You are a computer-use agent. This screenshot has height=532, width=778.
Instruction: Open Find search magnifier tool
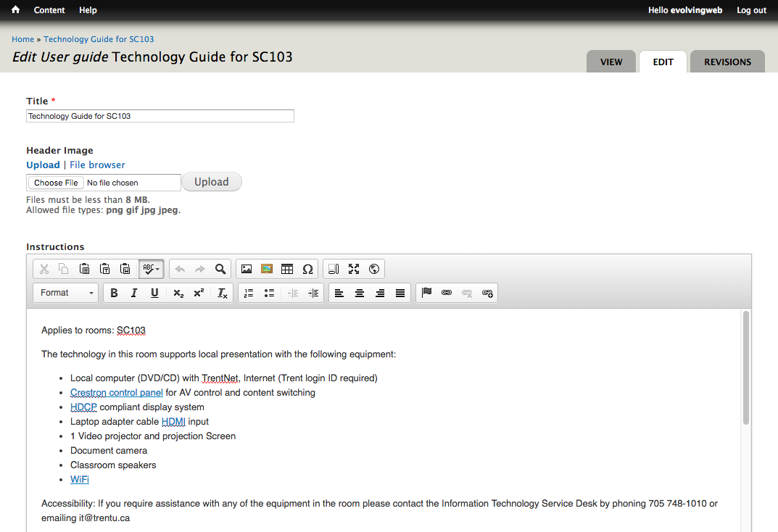pos(220,269)
